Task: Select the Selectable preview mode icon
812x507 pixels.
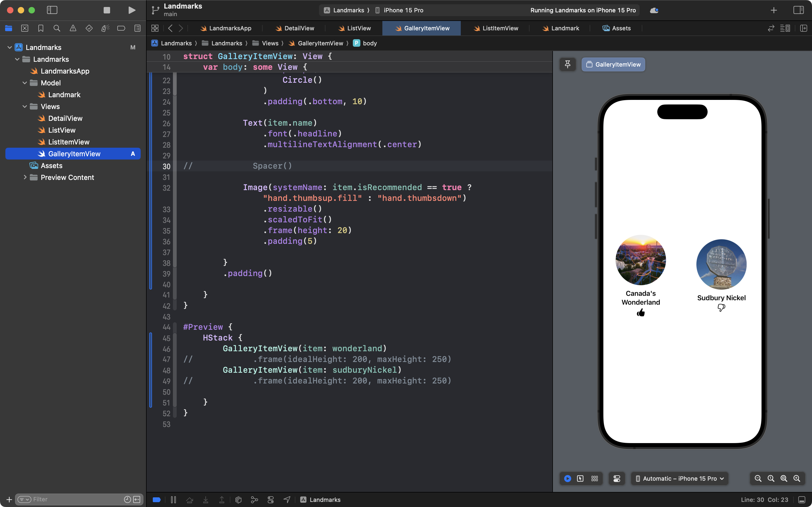Action: point(580,479)
